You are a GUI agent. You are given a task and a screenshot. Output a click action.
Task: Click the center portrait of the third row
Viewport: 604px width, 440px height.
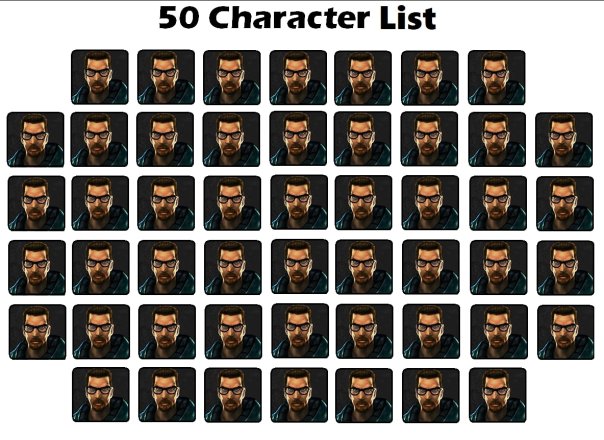[299, 202]
